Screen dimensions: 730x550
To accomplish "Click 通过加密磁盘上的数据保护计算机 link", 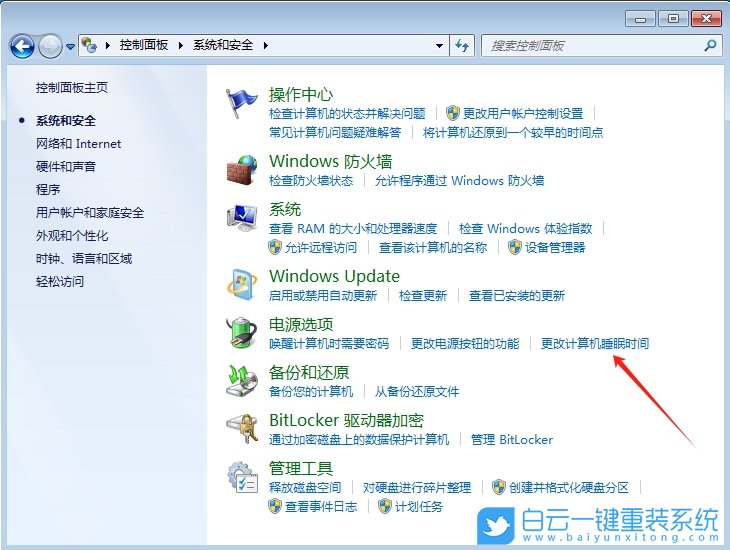I will tap(358, 439).
